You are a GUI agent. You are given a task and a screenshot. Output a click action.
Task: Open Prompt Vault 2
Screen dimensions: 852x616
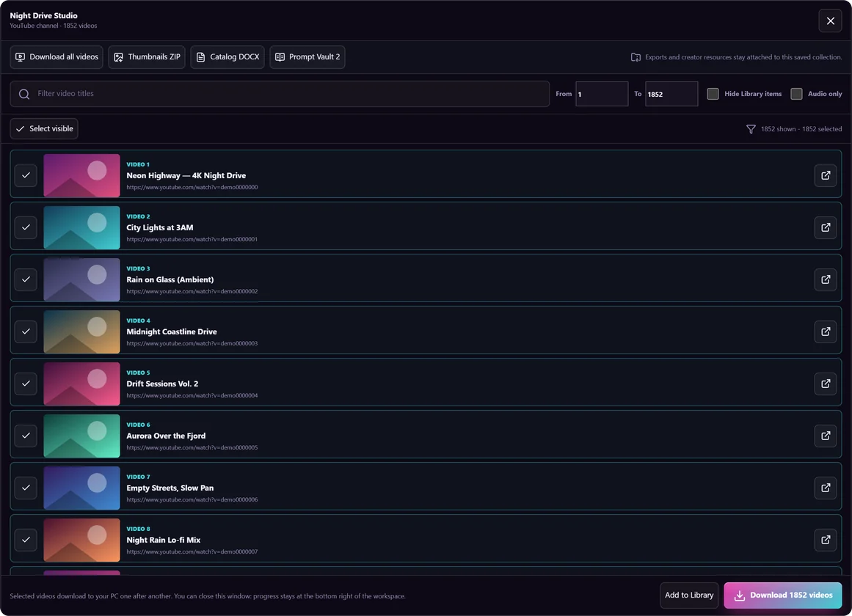[x=307, y=57]
